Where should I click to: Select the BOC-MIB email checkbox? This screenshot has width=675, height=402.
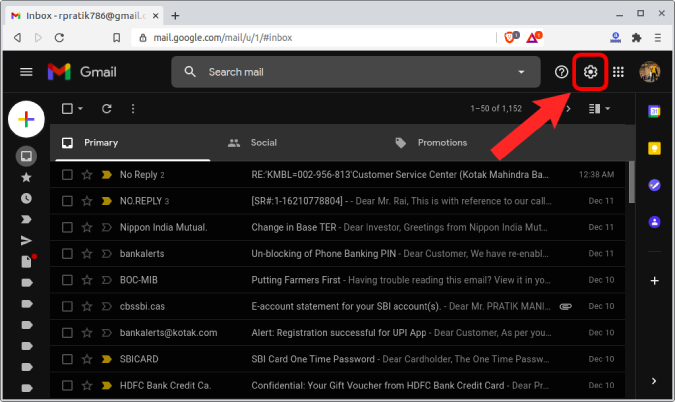pos(67,280)
